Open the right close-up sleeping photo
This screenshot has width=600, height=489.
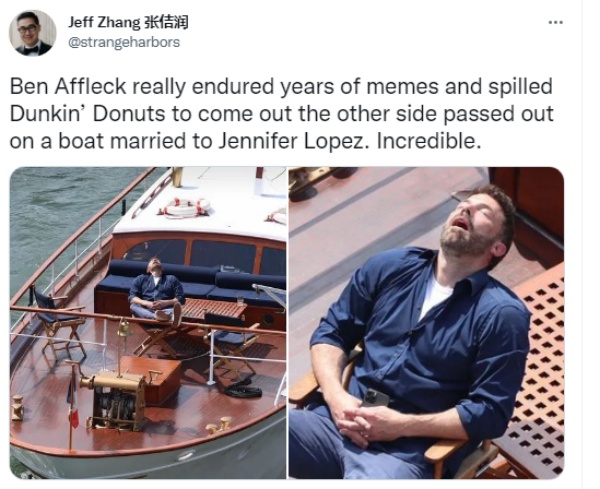[426, 323]
